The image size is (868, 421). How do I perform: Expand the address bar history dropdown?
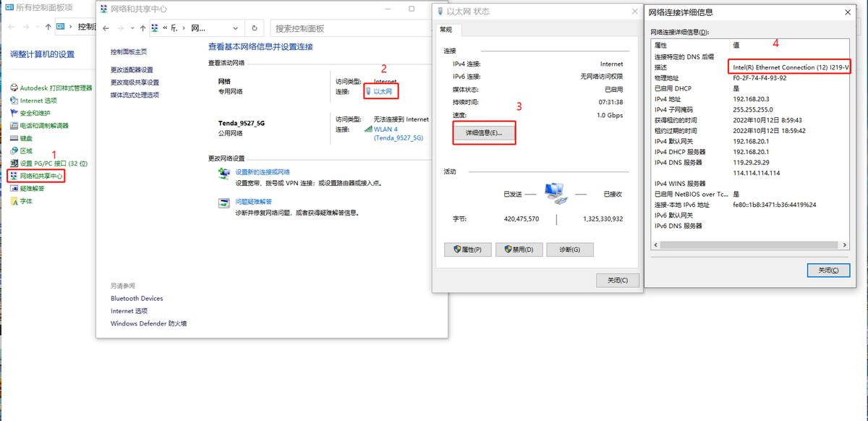[236, 28]
